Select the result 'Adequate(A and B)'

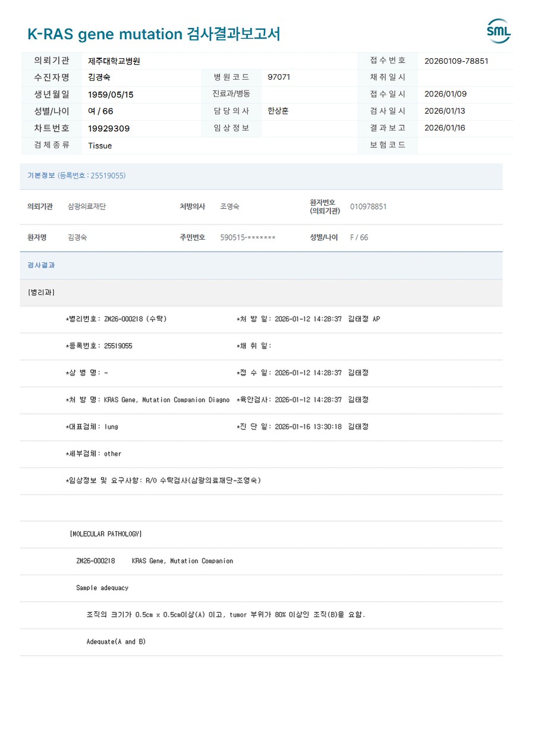click(x=116, y=642)
